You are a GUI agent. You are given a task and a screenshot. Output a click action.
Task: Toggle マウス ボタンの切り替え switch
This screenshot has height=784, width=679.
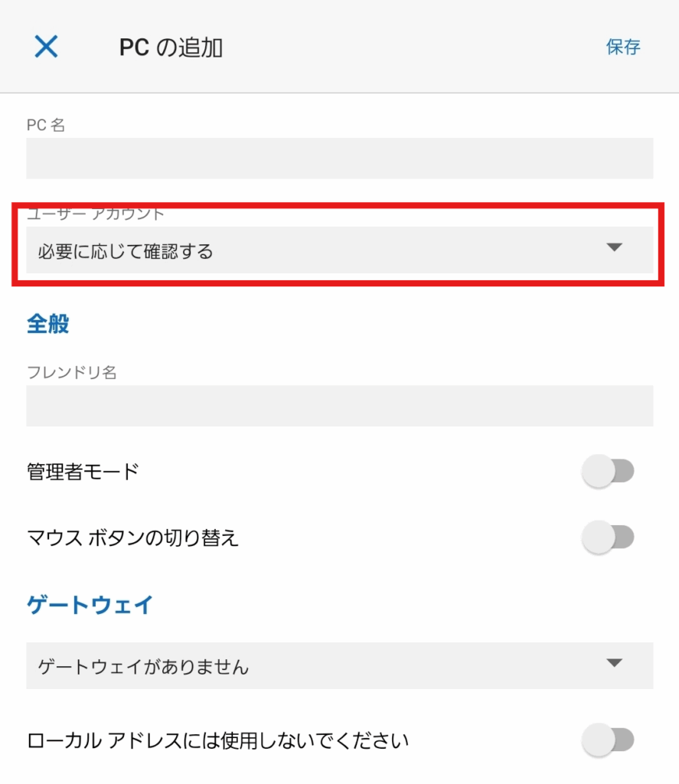tap(608, 537)
